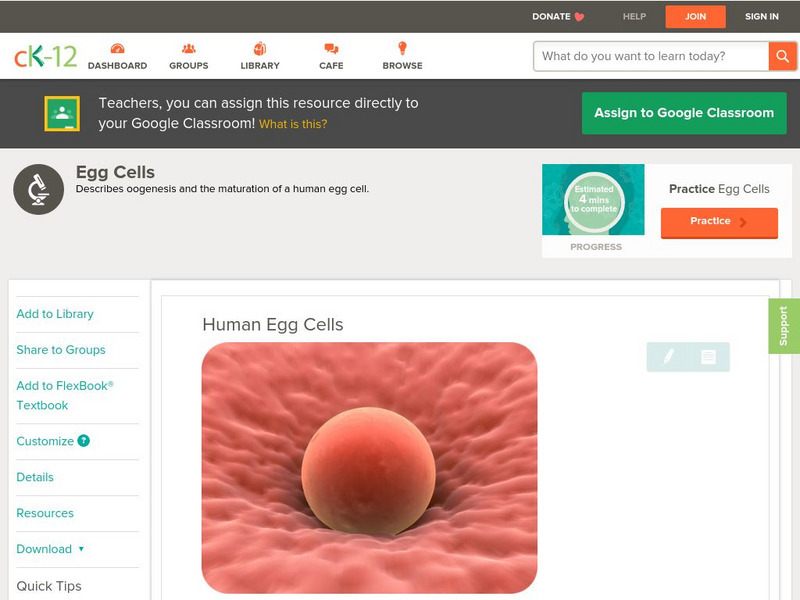Click the Donate heart icon
The image size is (800, 600).
[579, 17]
